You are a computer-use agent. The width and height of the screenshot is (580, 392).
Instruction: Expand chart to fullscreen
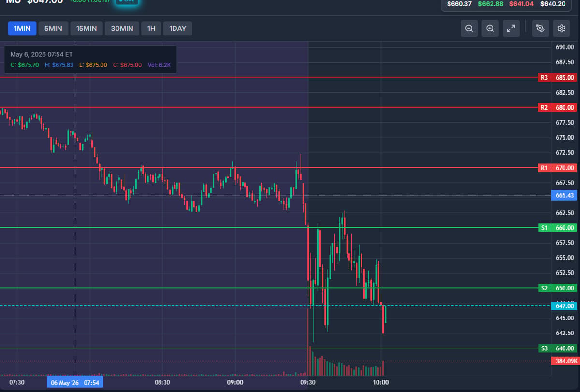coord(511,29)
